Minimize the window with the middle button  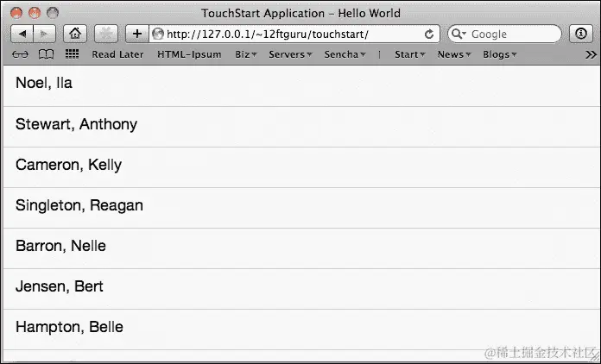point(35,13)
